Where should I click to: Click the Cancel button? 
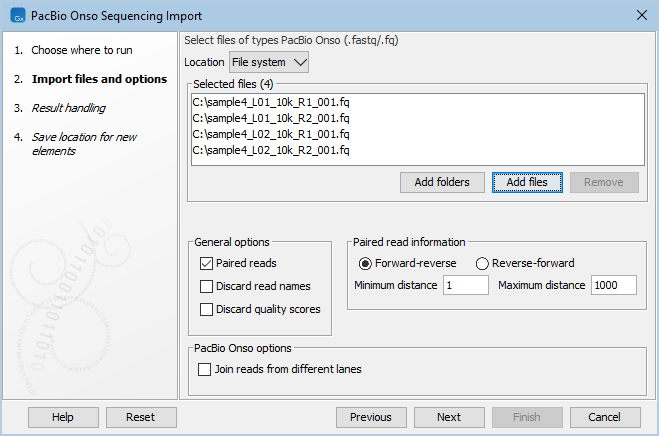click(x=605, y=417)
